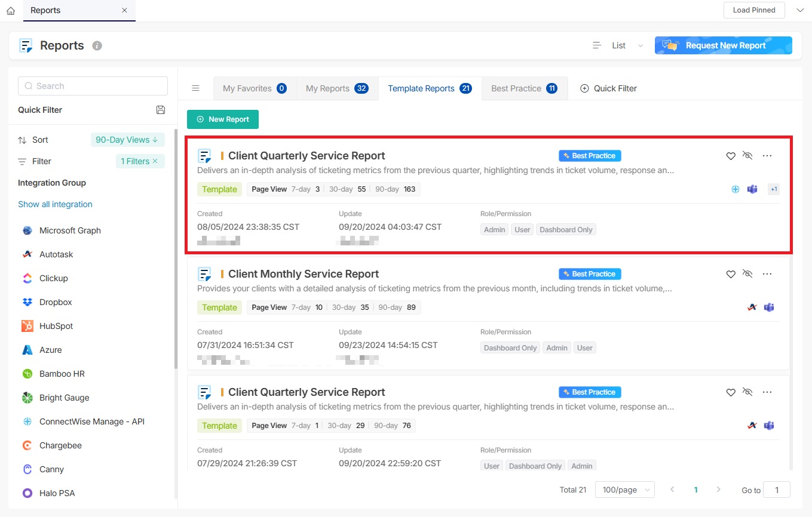
Task: Toggle favorite heart on the third report card
Action: (730, 392)
